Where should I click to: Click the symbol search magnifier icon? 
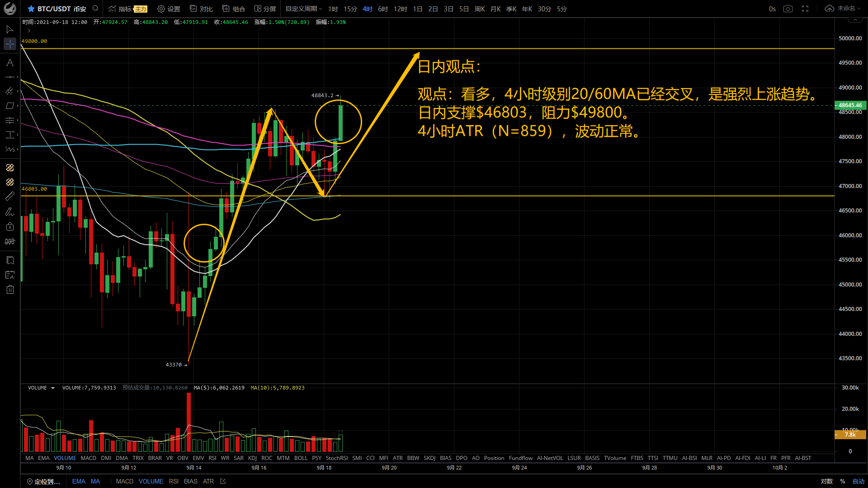95,9
